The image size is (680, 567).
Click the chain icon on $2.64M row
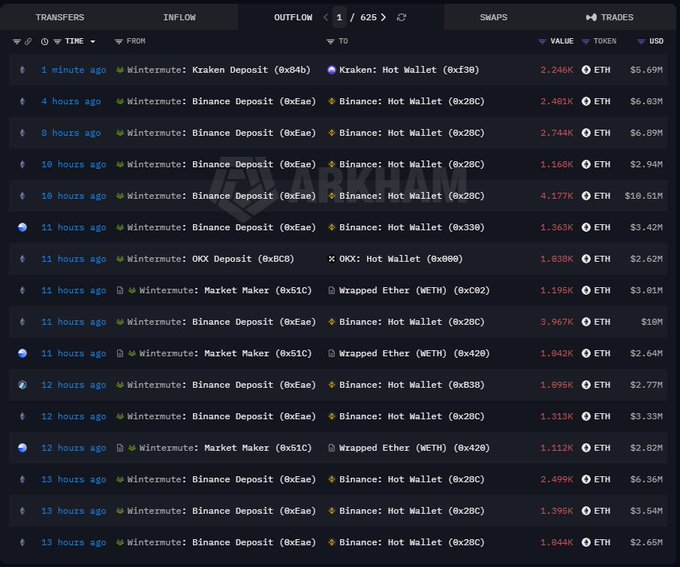[23, 353]
